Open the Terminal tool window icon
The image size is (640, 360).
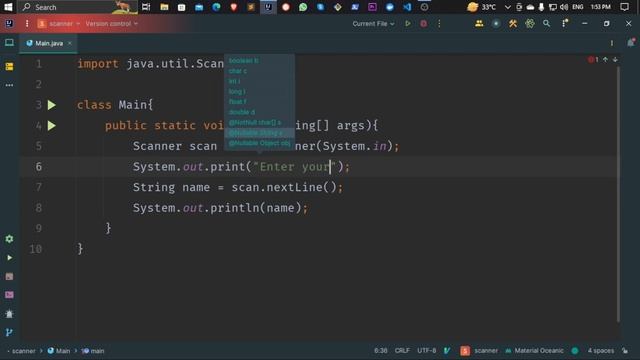(x=9, y=277)
